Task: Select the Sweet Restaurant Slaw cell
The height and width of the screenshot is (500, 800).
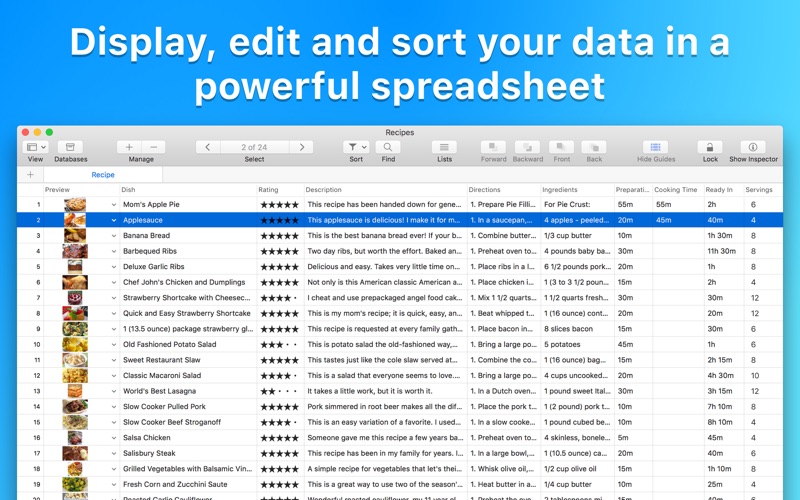Action: coord(188,360)
